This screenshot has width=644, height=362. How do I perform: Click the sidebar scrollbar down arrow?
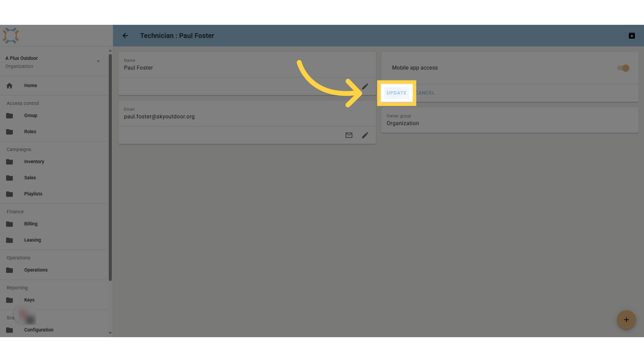pos(110,333)
